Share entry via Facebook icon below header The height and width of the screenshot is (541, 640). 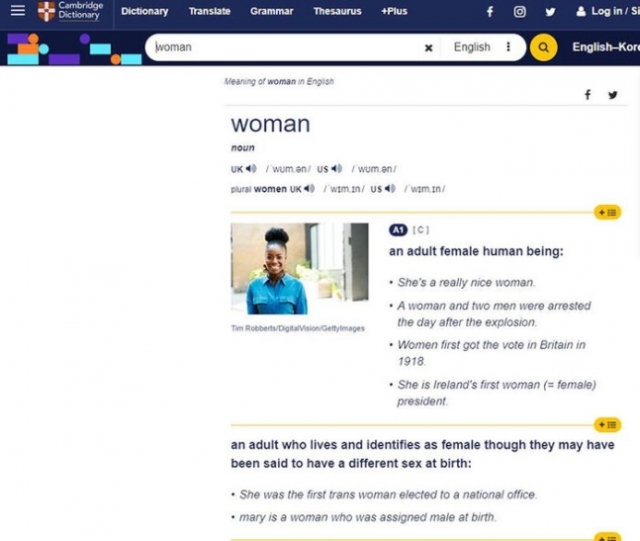click(587, 95)
